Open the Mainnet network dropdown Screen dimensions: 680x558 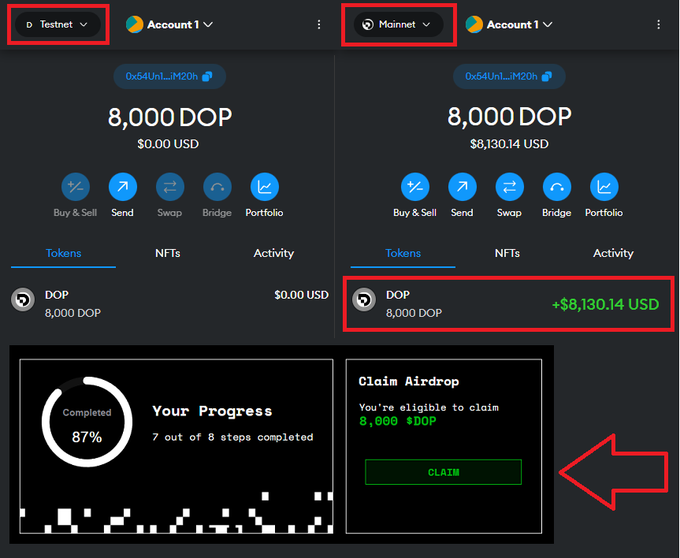point(399,25)
